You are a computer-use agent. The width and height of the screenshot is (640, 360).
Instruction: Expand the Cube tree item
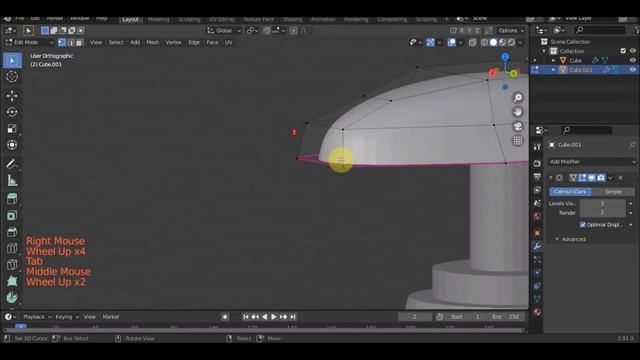[x=554, y=60]
